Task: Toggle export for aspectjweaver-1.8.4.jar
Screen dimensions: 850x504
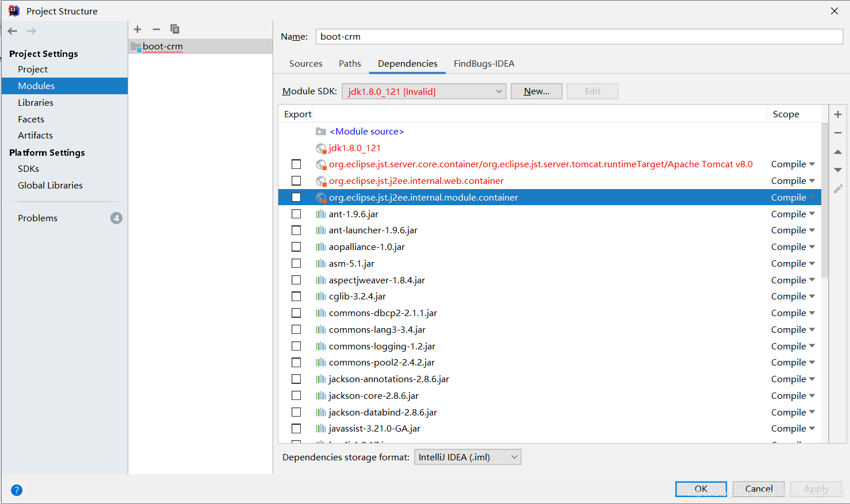Action: pyautogui.click(x=296, y=280)
